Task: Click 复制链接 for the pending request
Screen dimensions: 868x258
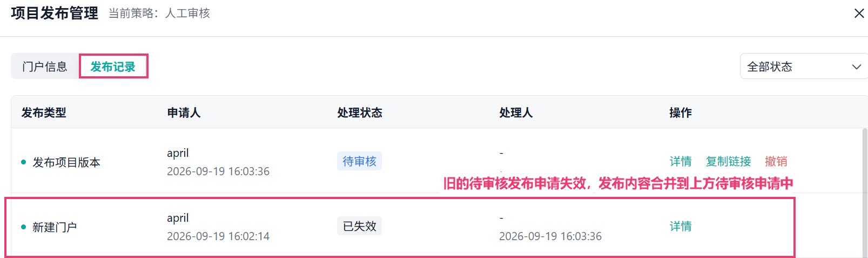Action: 728,161
